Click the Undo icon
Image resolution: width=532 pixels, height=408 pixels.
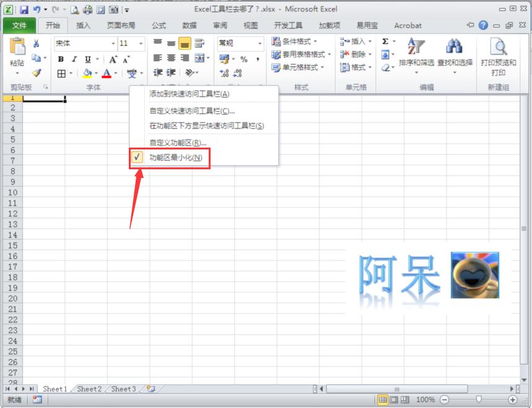pos(37,9)
